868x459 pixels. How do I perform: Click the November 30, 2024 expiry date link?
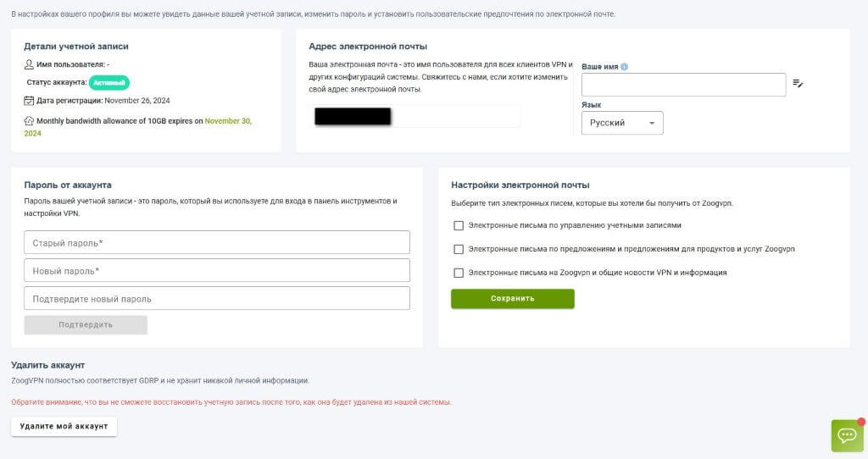[x=138, y=127]
